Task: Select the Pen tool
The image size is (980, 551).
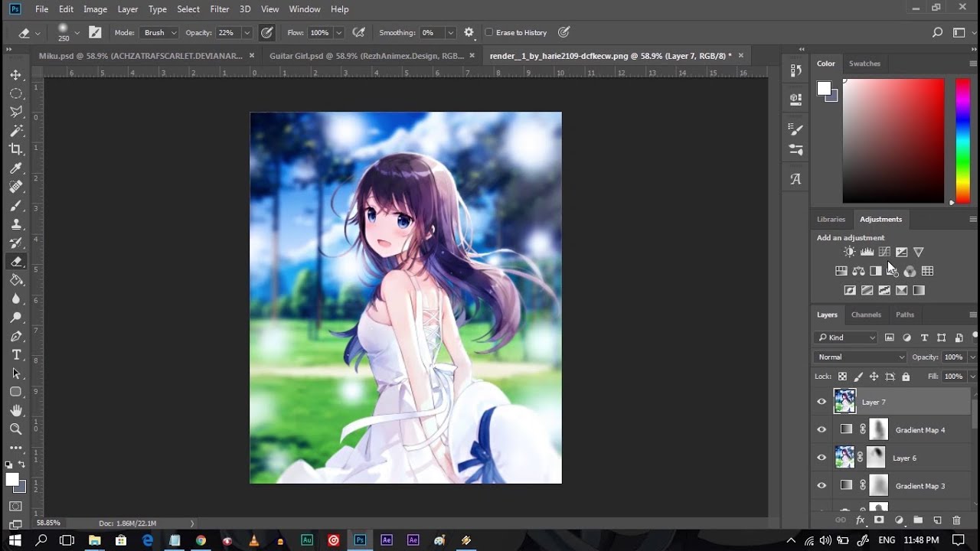Action: [x=15, y=336]
